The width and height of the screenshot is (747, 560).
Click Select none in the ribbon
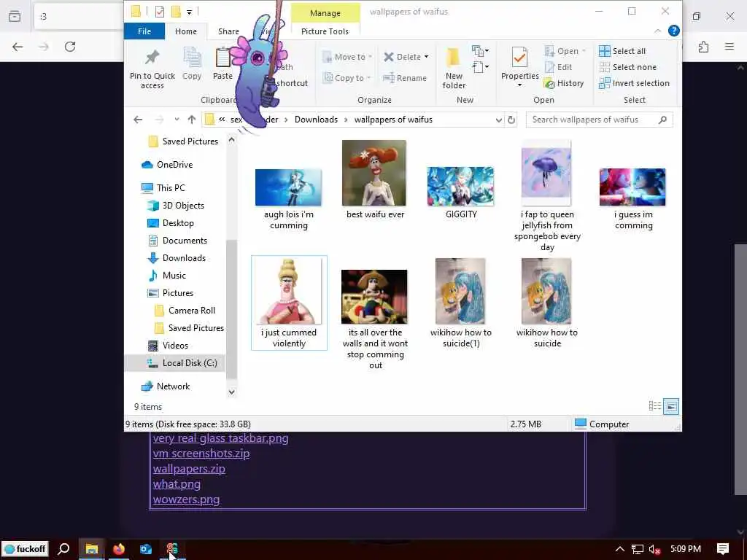(x=628, y=67)
